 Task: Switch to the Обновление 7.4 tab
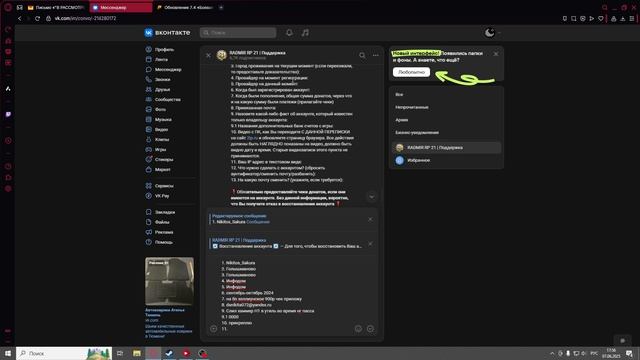pos(185,7)
